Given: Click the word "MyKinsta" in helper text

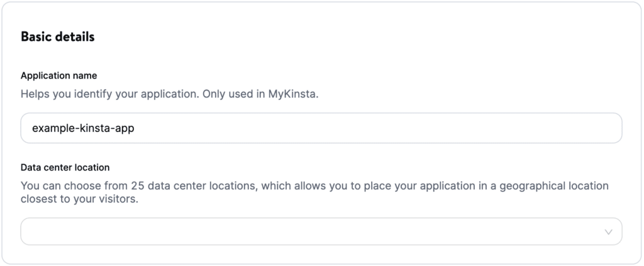Looking at the screenshot, I should (x=296, y=94).
